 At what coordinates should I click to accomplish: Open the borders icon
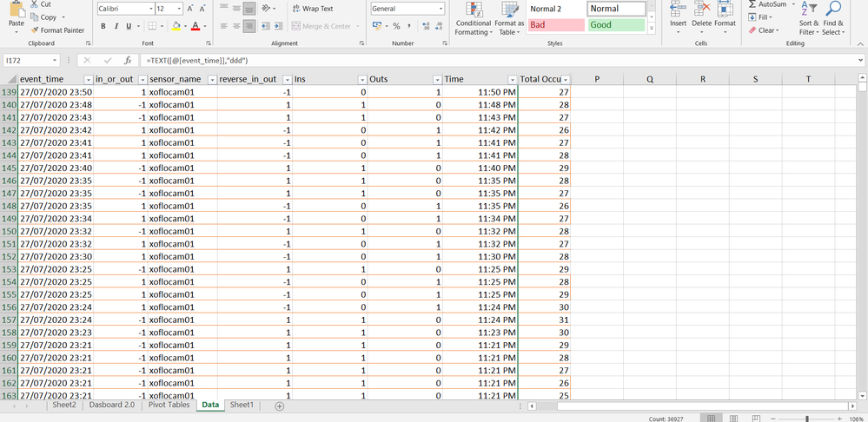pos(152,26)
